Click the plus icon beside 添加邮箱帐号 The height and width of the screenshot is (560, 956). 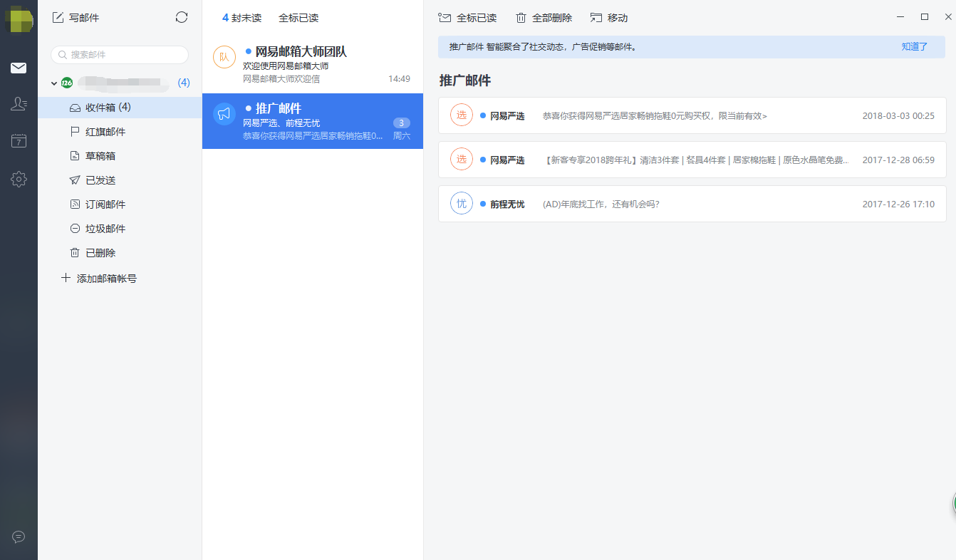[x=66, y=278]
